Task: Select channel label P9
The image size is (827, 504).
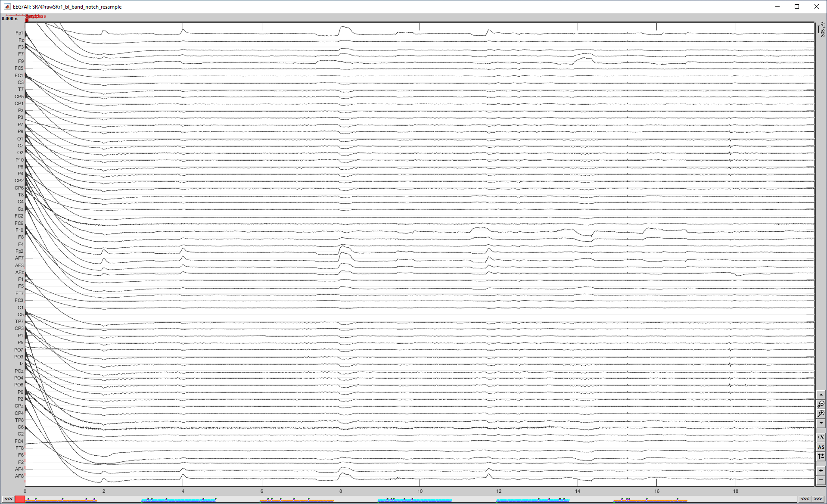Action: (x=21, y=131)
